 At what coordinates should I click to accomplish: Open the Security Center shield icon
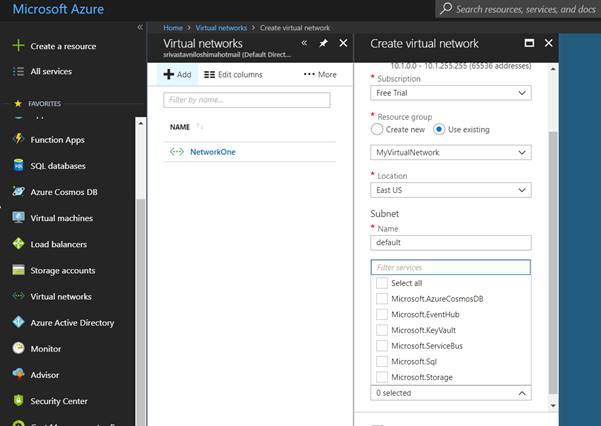pos(18,400)
